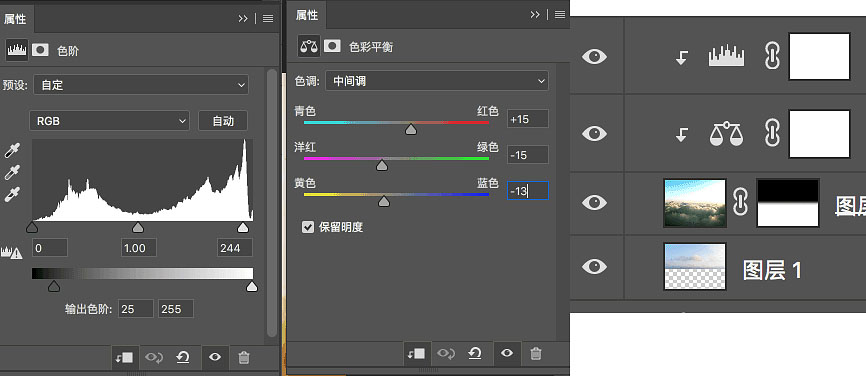Delete the Levels adjustment via trash icon

coord(244,358)
